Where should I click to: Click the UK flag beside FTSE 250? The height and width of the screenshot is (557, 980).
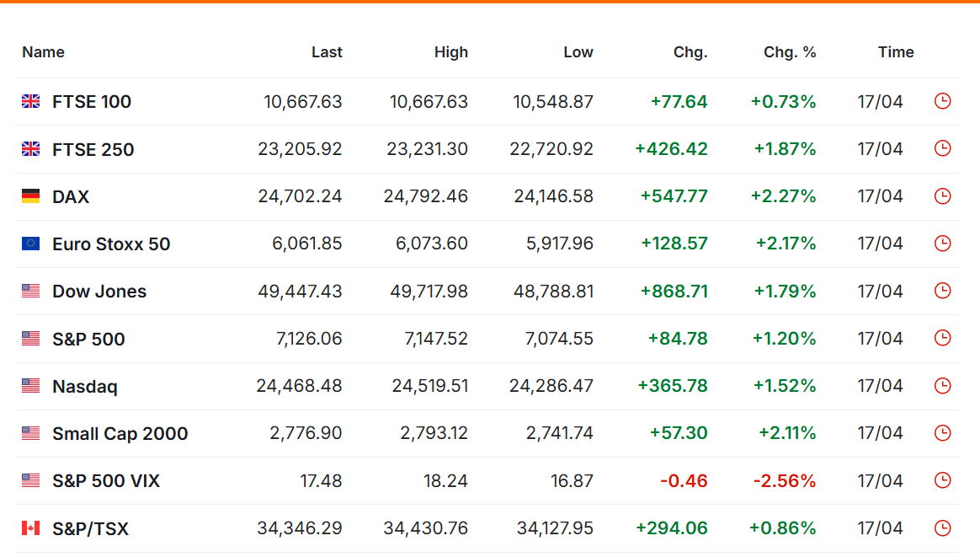coord(30,149)
